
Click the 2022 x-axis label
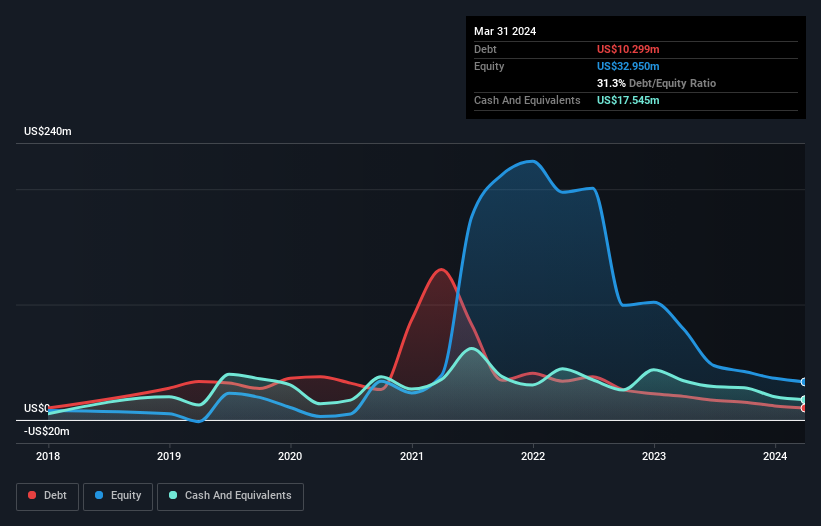tap(533, 456)
